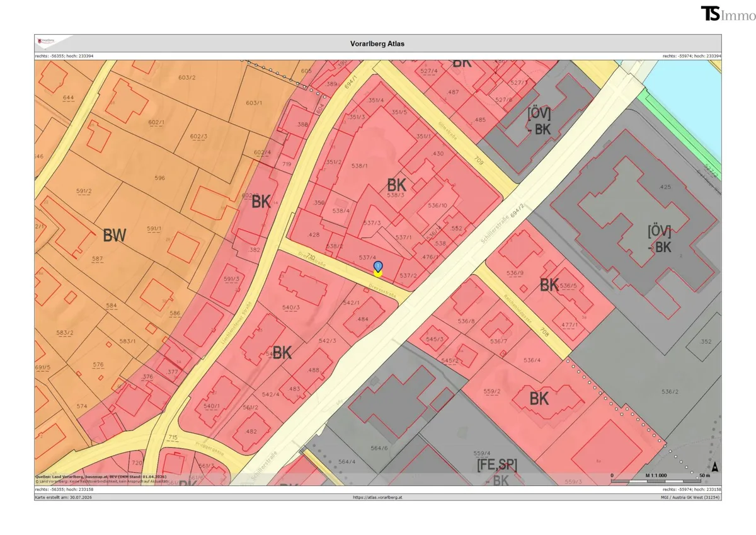Select parcel 596 in the orange area
The height and width of the screenshot is (535, 756).
point(159,178)
